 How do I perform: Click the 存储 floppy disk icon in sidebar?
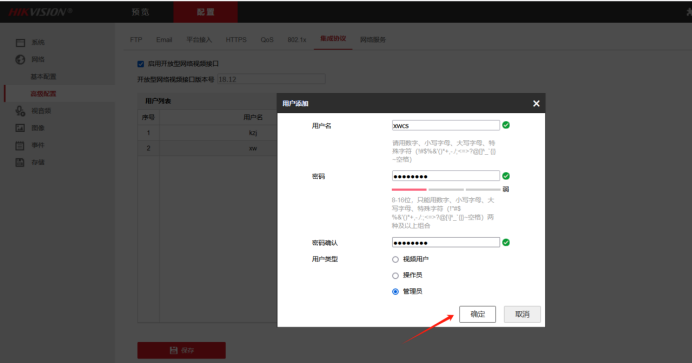tap(20, 162)
